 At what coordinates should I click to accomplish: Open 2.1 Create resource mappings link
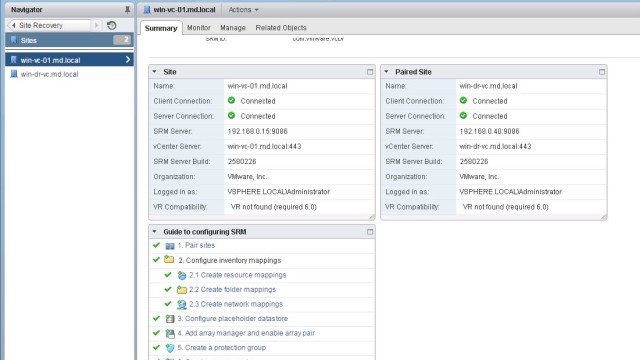pos(238,275)
